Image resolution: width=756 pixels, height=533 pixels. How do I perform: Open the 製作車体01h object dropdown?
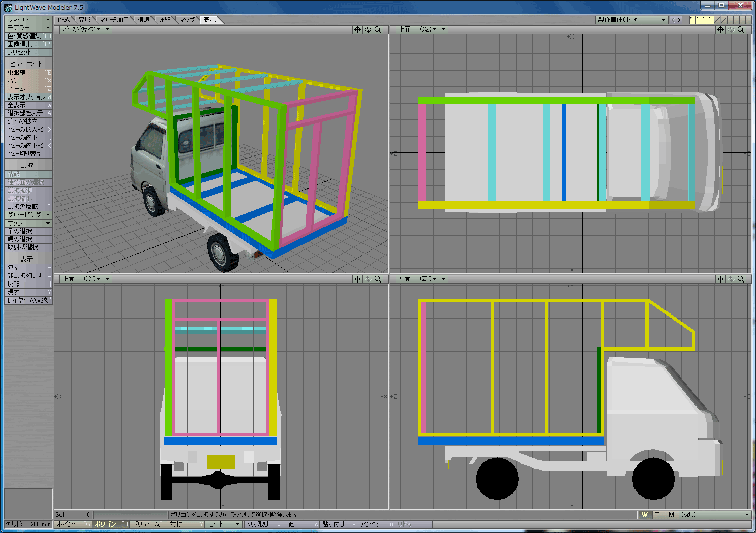tap(631, 20)
